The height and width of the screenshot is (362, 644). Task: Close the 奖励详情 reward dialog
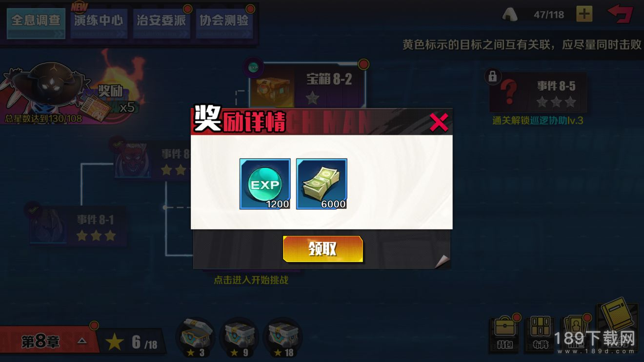[439, 122]
